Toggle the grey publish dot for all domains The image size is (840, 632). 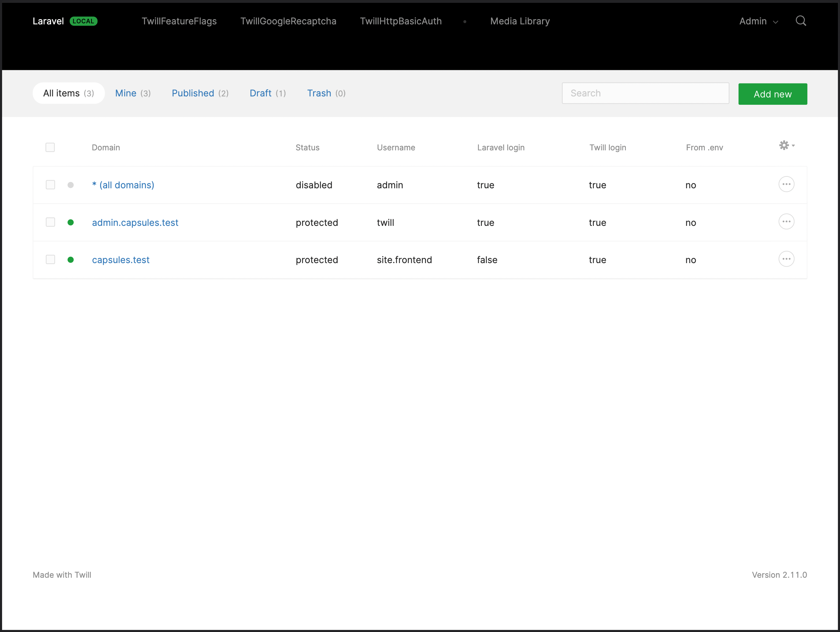(x=71, y=185)
